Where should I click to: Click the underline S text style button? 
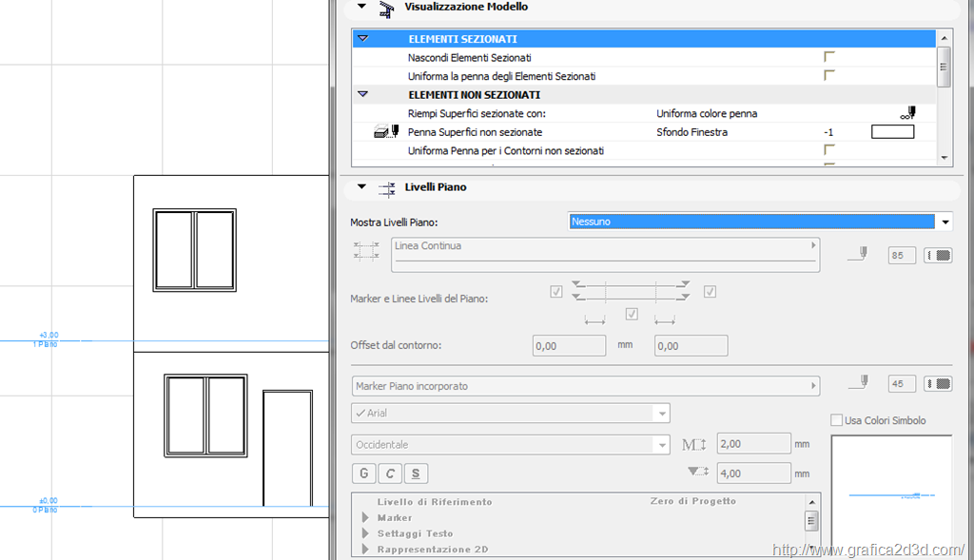click(x=417, y=473)
